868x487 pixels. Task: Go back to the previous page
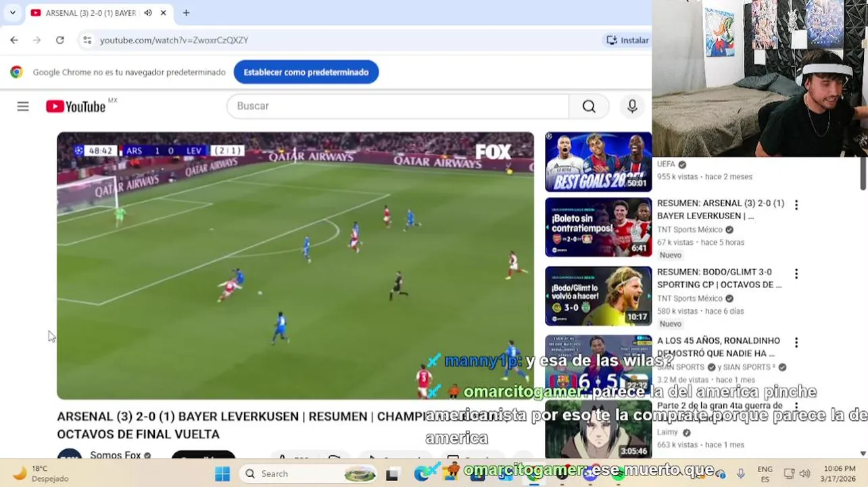point(14,40)
